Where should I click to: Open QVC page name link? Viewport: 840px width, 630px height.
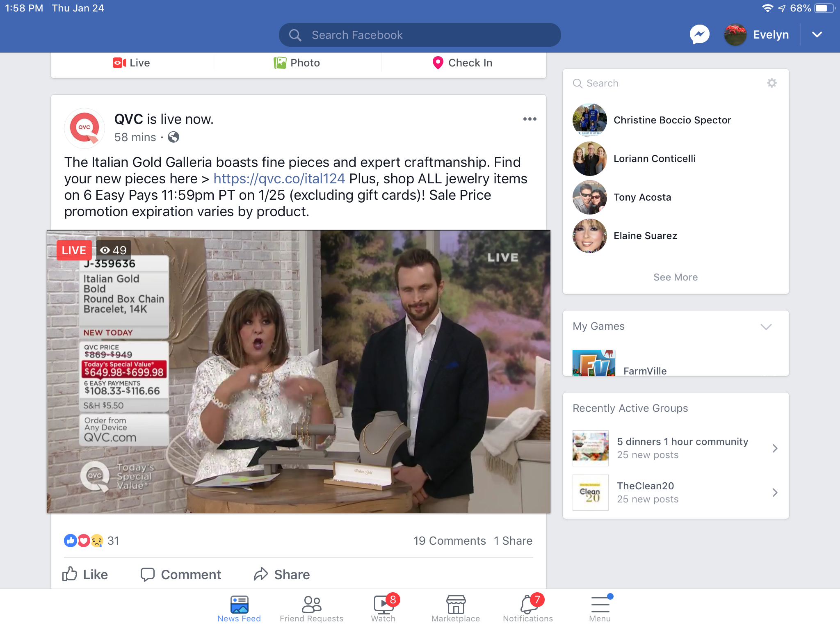click(x=128, y=119)
